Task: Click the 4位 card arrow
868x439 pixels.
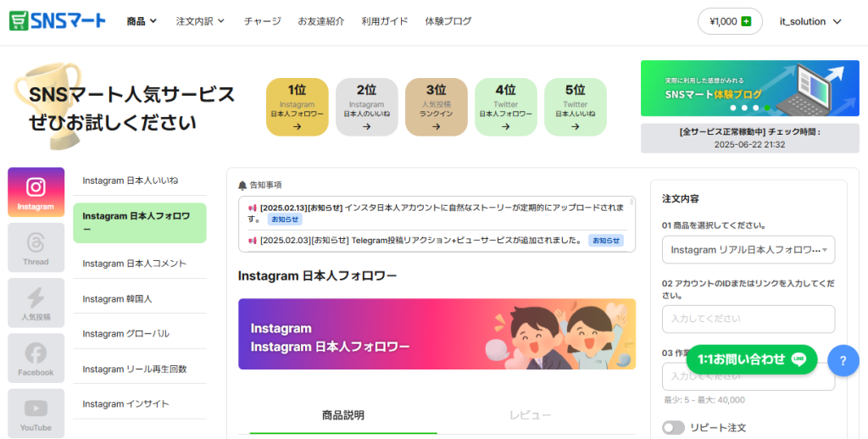Action: 505,126
